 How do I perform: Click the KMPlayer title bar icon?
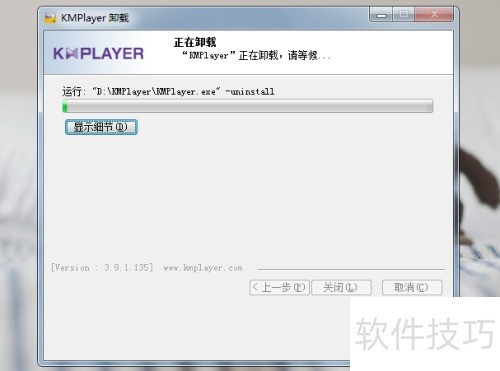(x=50, y=18)
